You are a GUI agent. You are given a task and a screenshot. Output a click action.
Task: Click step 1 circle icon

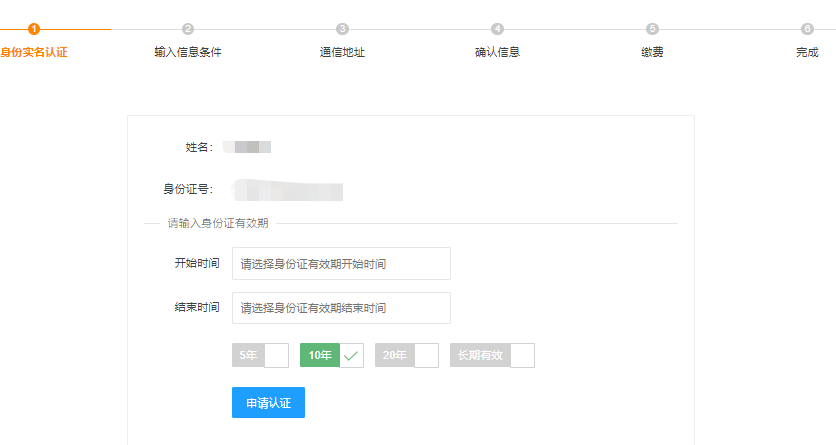click(x=33, y=29)
